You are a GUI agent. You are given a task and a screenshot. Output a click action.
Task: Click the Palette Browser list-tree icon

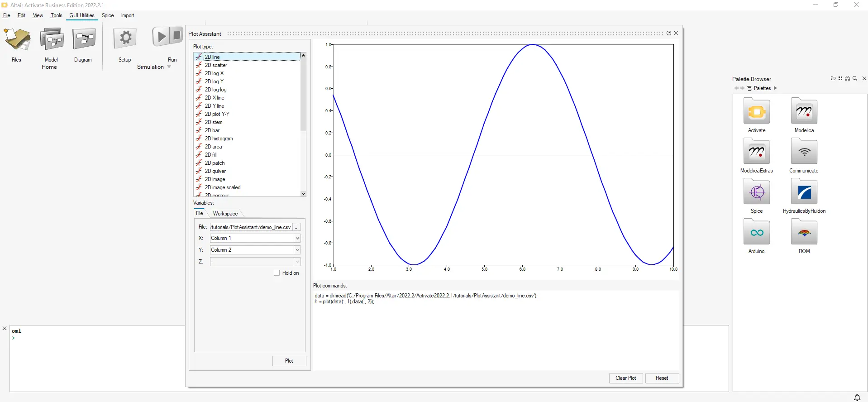(749, 88)
